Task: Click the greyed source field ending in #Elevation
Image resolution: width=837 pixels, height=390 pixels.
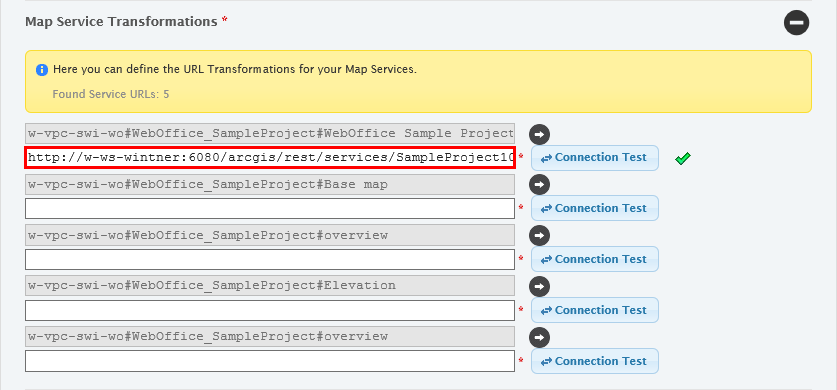Action: (x=270, y=285)
